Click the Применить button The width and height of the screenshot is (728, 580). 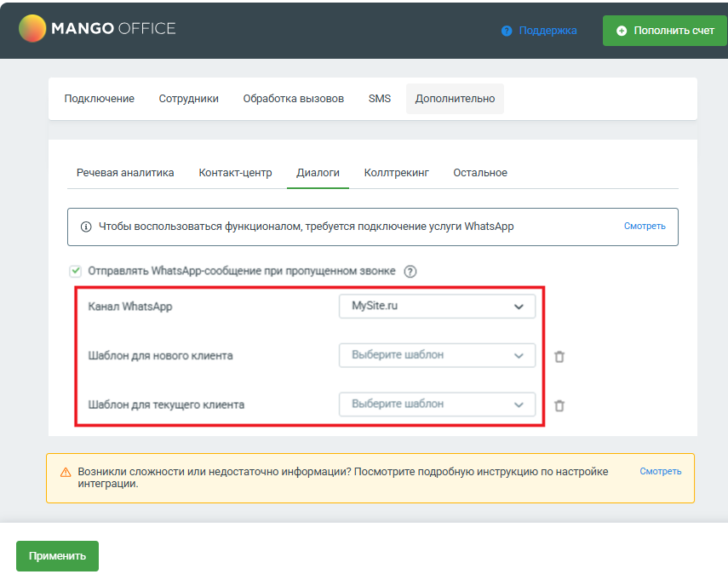click(x=58, y=556)
